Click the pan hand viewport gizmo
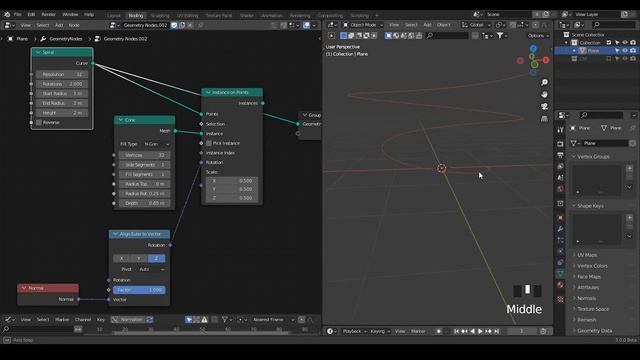This screenshot has height=360, width=640. (x=544, y=95)
